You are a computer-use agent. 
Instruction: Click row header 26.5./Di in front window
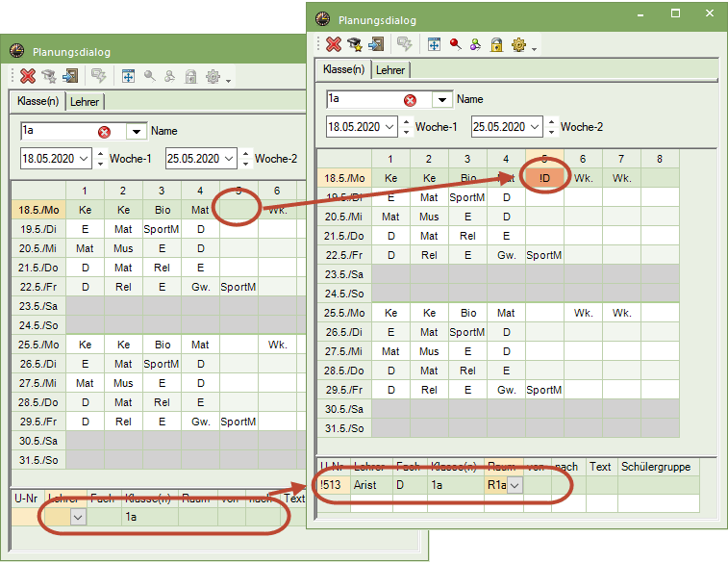click(x=344, y=332)
